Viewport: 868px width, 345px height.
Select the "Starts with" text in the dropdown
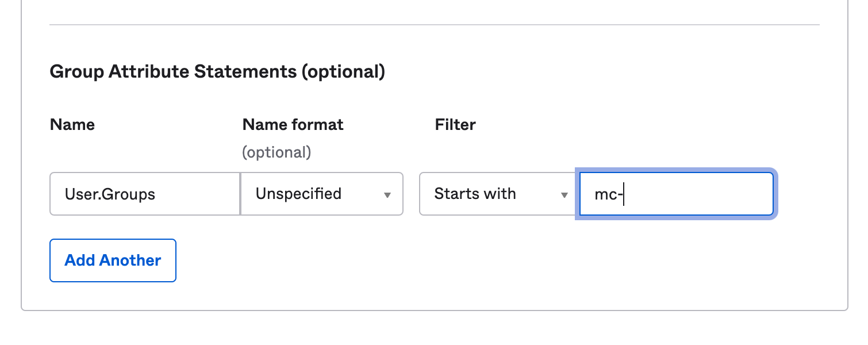(475, 194)
